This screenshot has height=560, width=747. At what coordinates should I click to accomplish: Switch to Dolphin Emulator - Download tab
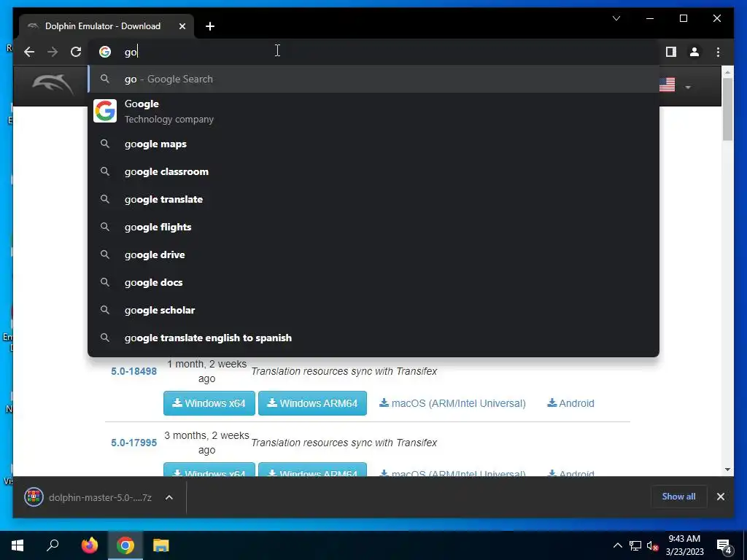coord(107,26)
